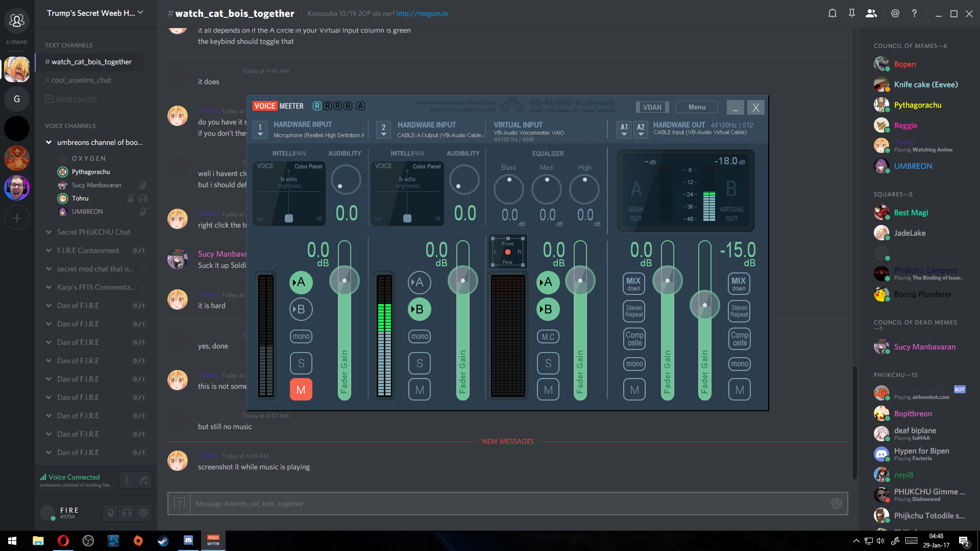Open Opera browser from taskbar

pos(63,541)
